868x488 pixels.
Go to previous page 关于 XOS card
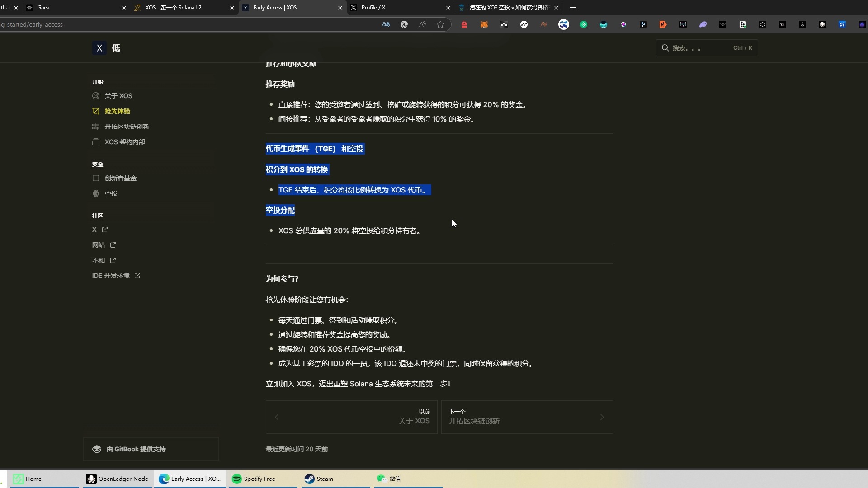351,417
